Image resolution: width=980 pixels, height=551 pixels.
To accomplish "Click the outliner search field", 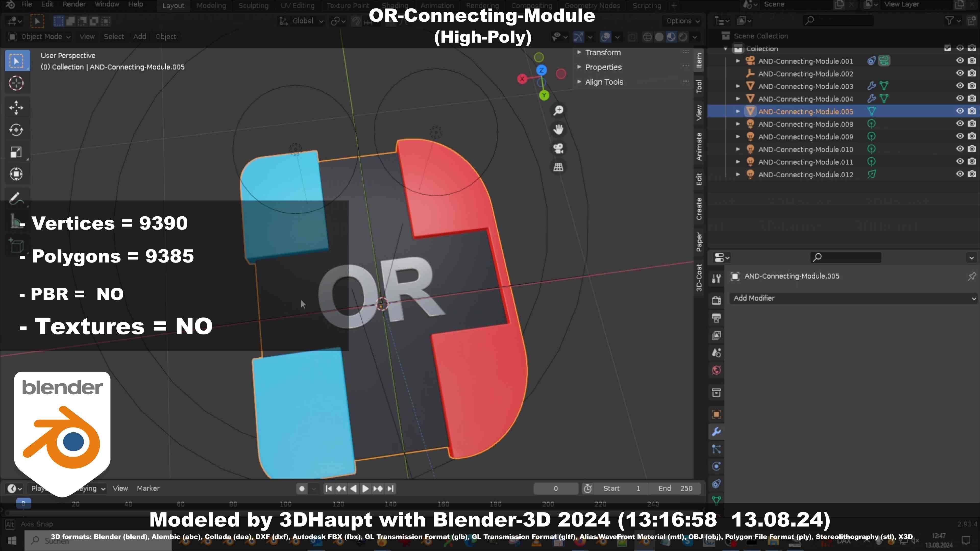I will click(838, 20).
